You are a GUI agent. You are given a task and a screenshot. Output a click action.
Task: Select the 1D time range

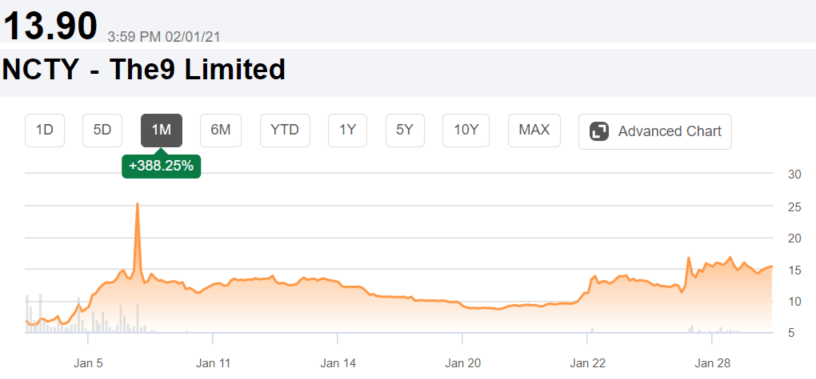point(45,131)
